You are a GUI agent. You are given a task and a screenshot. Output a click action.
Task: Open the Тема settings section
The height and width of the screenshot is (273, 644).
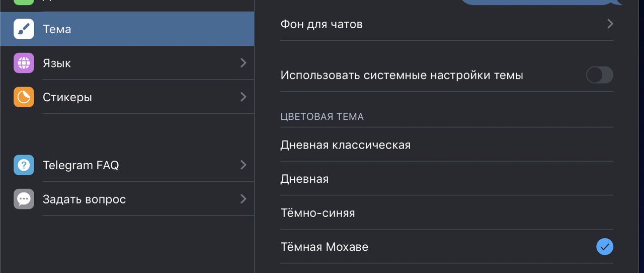coord(57,29)
